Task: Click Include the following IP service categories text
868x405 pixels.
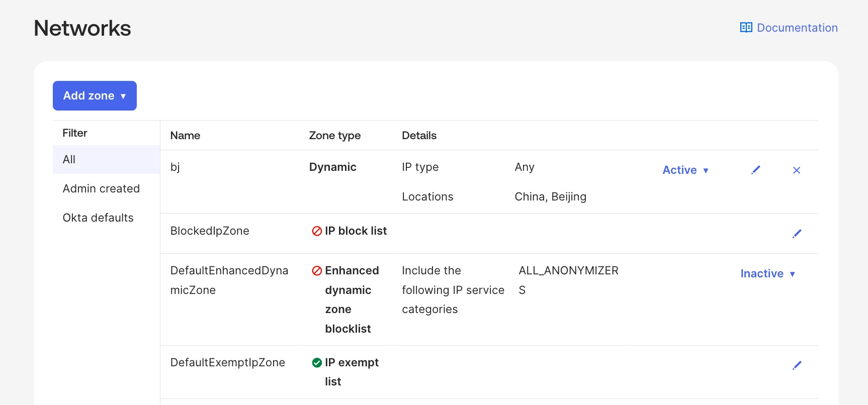Action: [x=453, y=290]
